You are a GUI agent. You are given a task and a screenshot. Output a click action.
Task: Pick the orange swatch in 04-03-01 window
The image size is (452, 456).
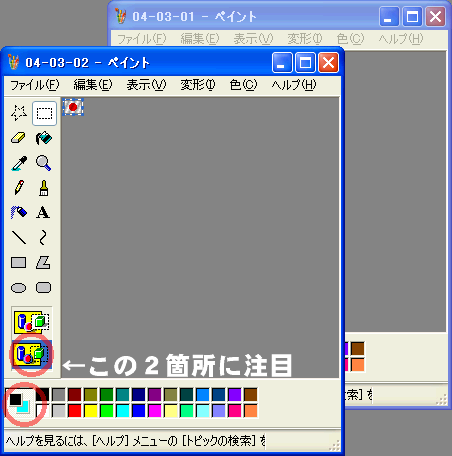click(x=358, y=365)
